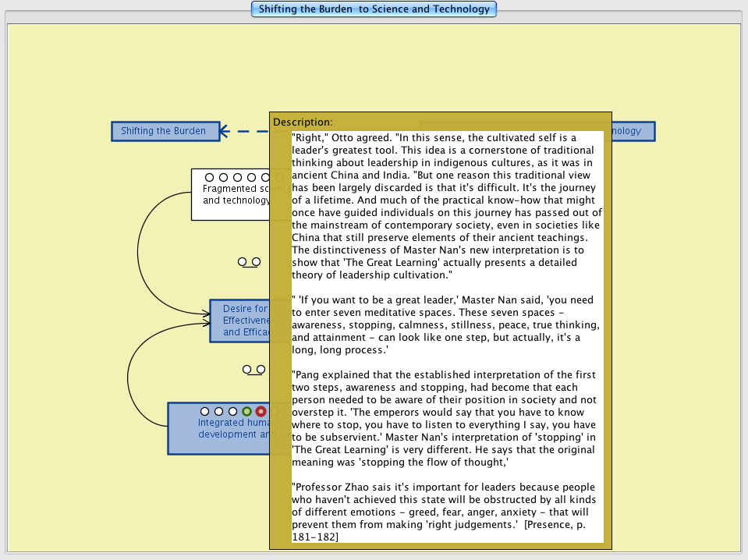The image size is (748, 560).
Task: Click the Desire for Effectiveness and Efficacy node
Action: 239,321
